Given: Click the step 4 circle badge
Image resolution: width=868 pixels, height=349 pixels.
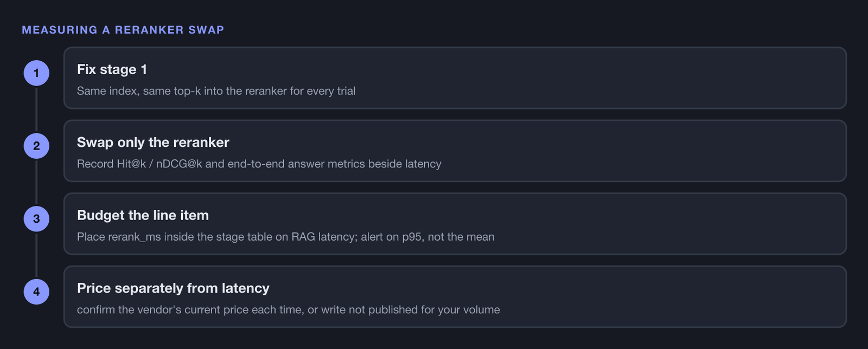Looking at the screenshot, I should (36, 292).
